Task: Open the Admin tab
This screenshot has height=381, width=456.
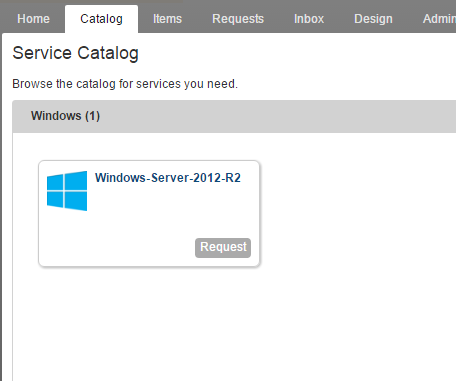Action: coord(439,19)
